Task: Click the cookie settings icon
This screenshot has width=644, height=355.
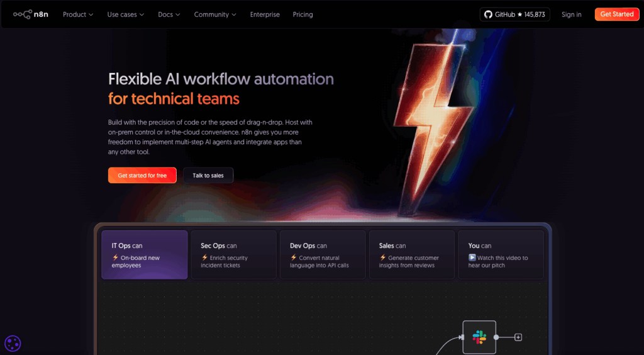Action: 13,343
